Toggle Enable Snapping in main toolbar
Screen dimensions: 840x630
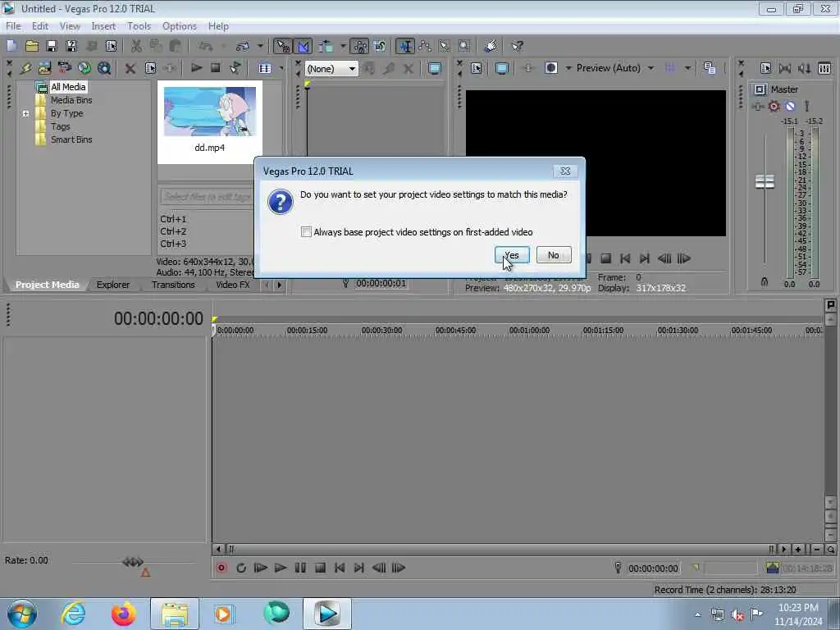282,47
